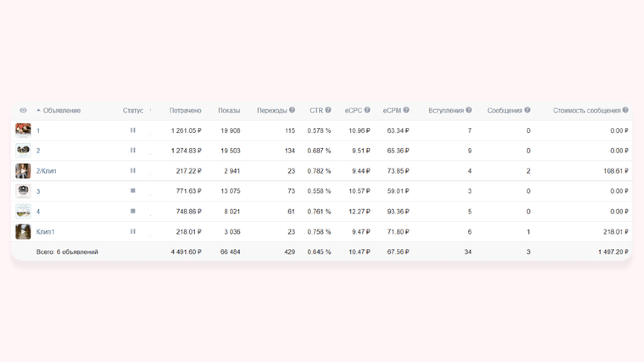
Task: Click help icon next to eCPM
Action: tap(406, 110)
